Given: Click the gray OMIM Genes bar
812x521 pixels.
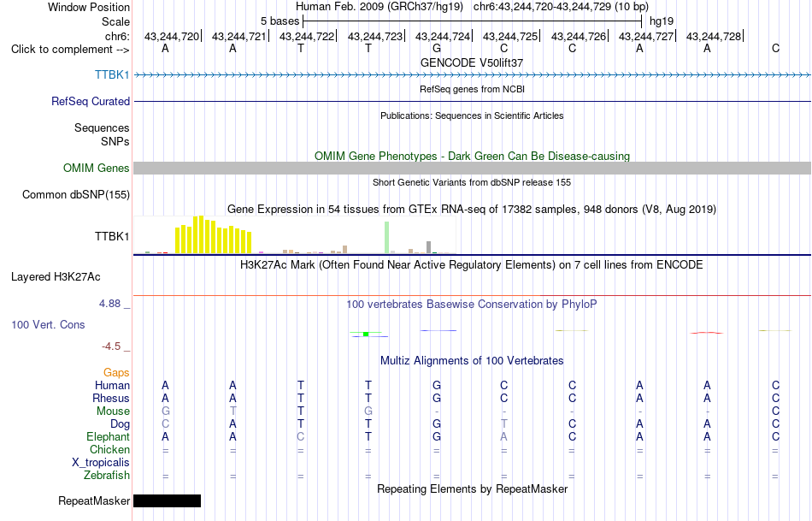Looking at the screenshot, I should [x=472, y=168].
